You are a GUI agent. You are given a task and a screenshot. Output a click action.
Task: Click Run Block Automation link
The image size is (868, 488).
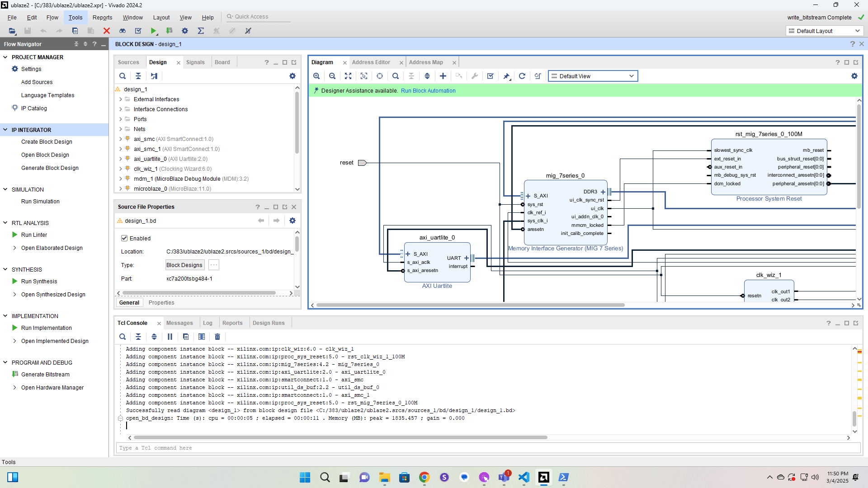(428, 91)
